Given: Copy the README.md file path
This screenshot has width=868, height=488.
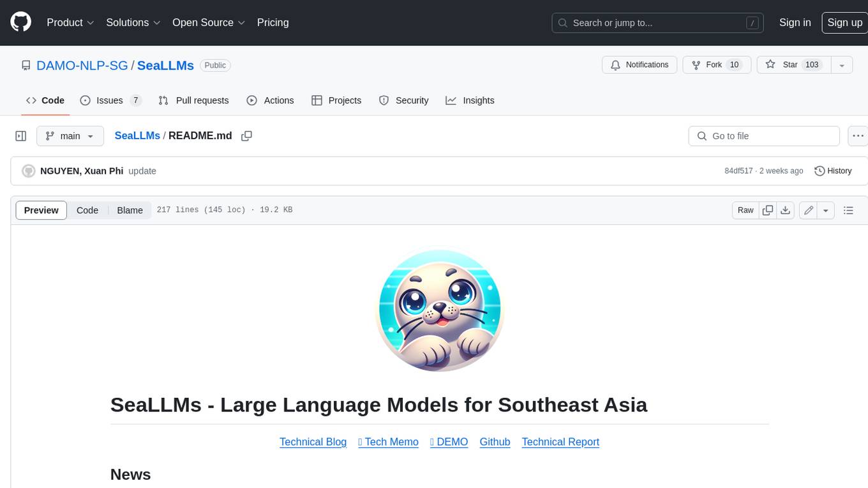Looking at the screenshot, I should click(246, 136).
